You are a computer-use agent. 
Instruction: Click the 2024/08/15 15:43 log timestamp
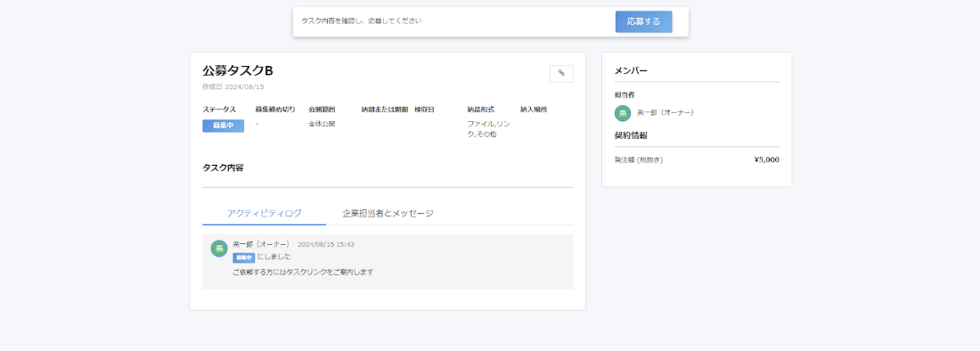(325, 244)
